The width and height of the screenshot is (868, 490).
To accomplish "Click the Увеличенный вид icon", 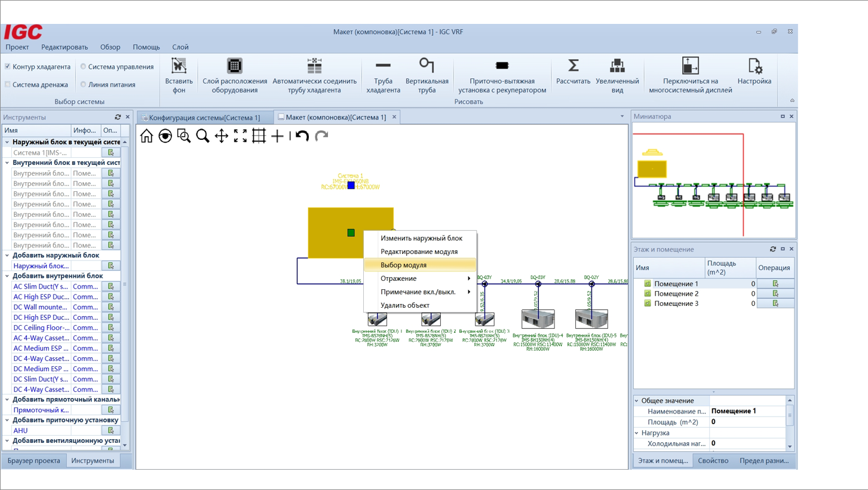I will [617, 66].
